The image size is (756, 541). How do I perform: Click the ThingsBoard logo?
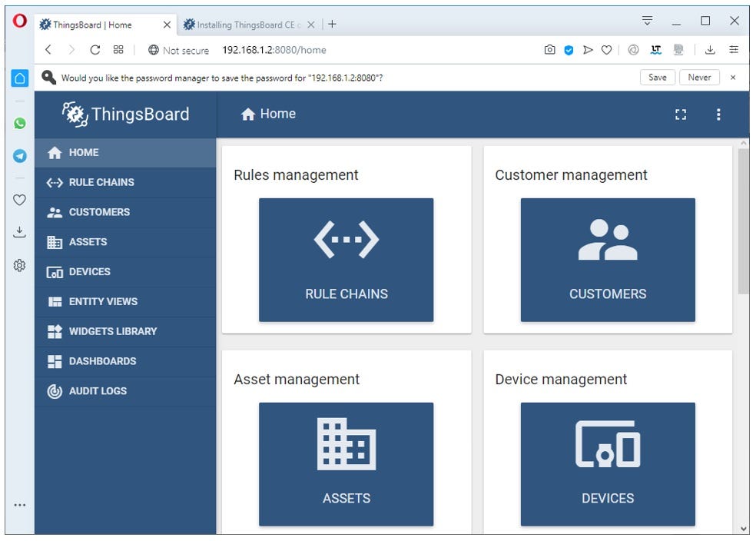coord(126,115)
